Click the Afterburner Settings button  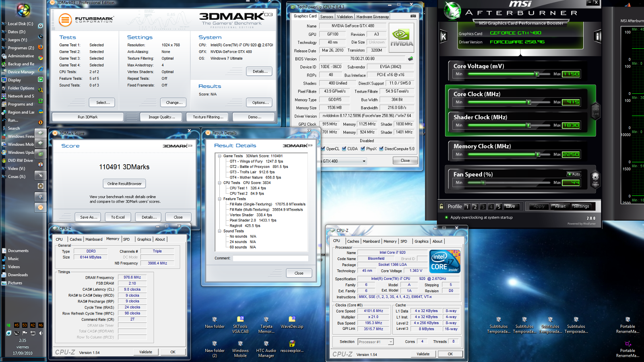pyautogui.click(x=581, y=206)
